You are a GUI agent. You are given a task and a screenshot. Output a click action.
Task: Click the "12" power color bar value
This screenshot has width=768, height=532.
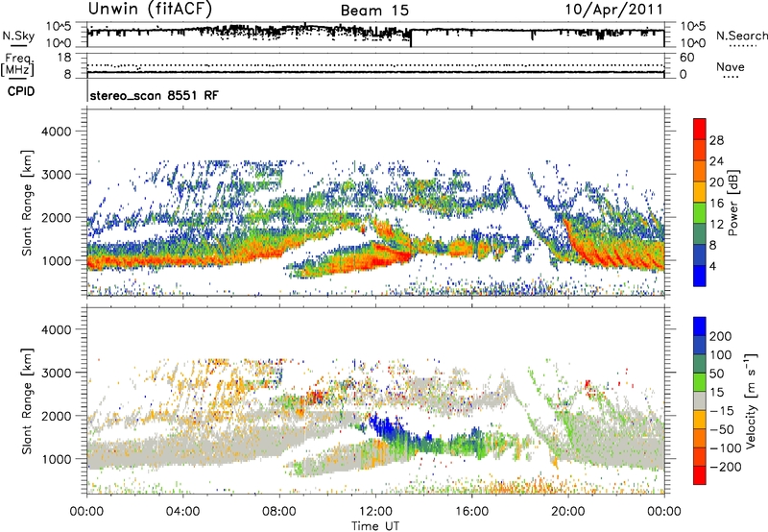pos(716,225)
